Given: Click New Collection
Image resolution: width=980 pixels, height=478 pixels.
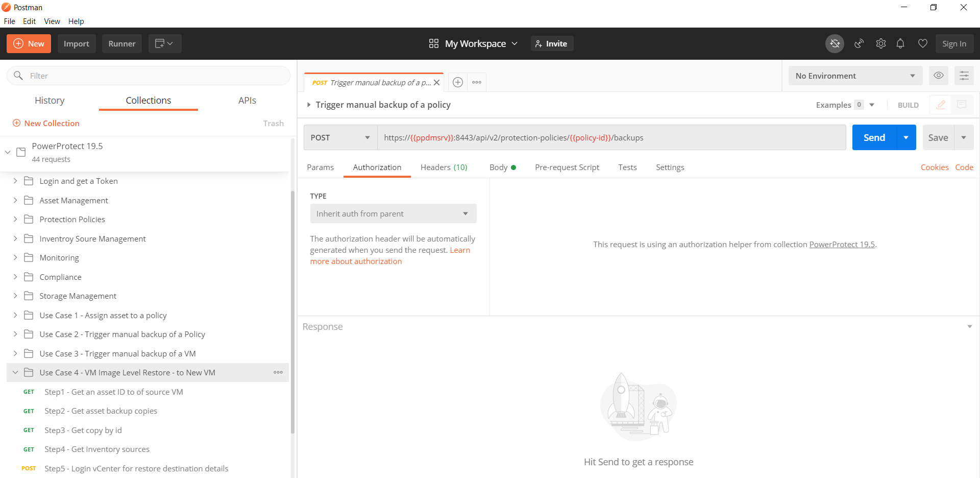Looking at the screenshot, I should pyautogui.click(x=46, y=123).
